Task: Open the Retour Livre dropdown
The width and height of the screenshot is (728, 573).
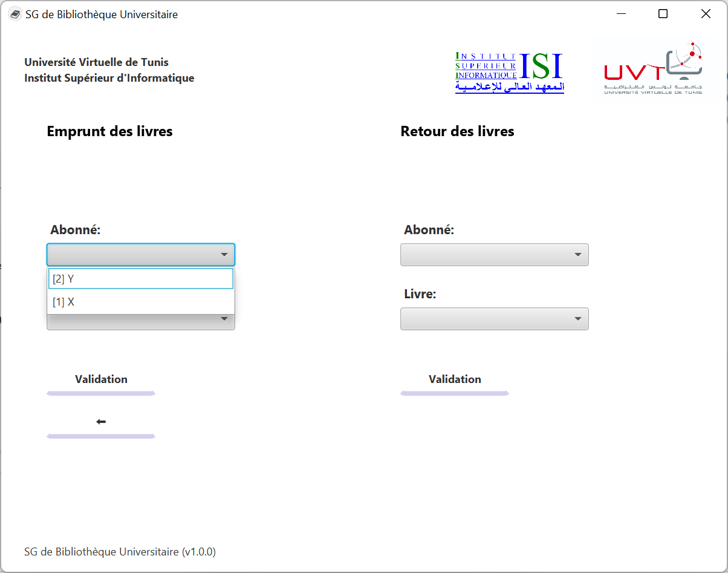Action: (x=495, y=319)
